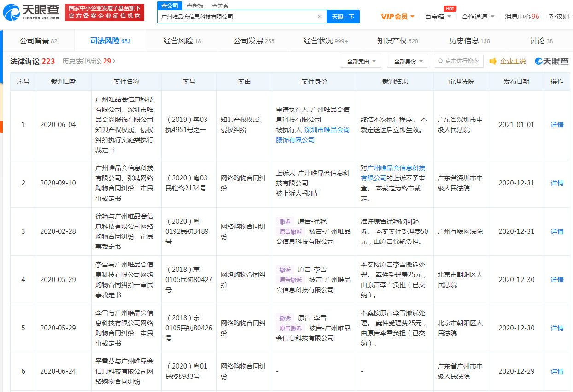Click the publish date 2020-12-29
573x392 pixels.
click(516, 371)
